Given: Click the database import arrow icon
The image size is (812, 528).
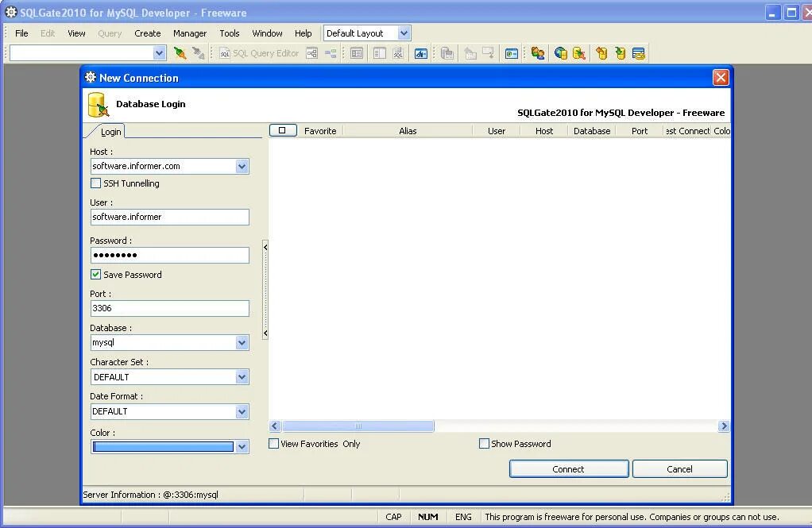Looking at the screenshot, I should pos(601,52).
